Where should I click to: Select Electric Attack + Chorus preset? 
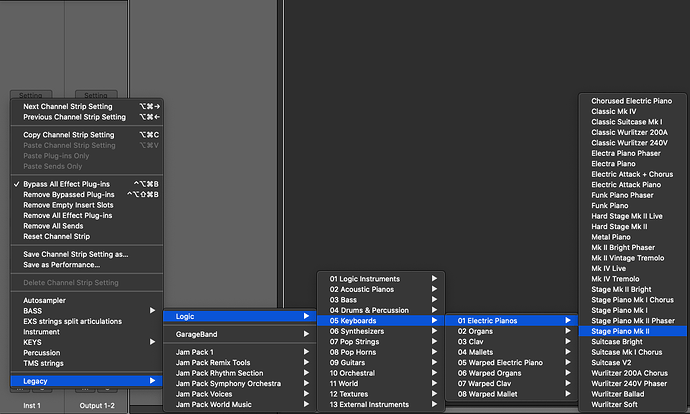click(633, 174)
